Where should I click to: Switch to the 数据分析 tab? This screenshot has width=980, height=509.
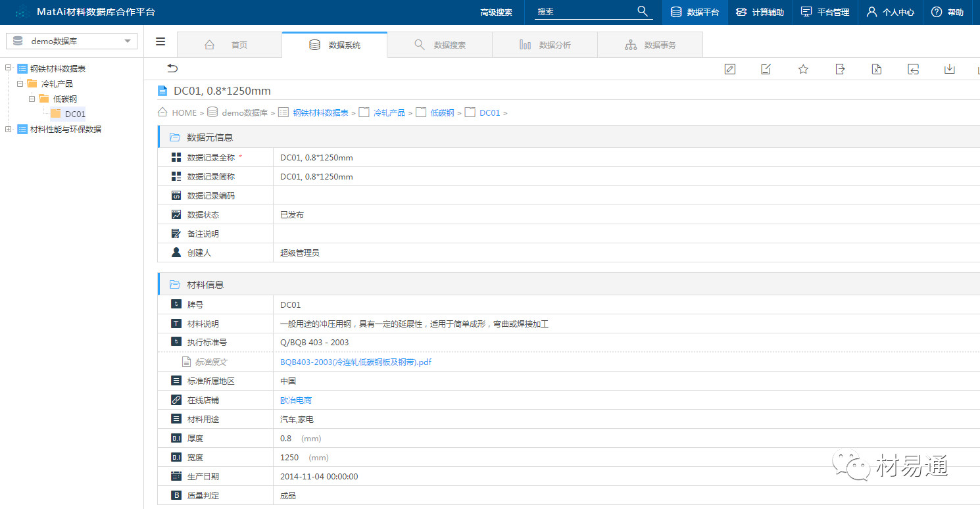tap(545, 45)
